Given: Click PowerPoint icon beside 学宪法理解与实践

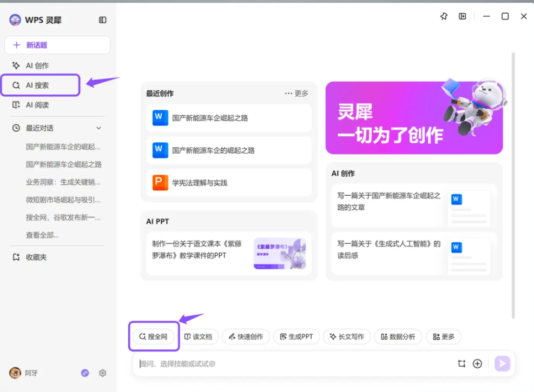Looking at the screenshot, I should tap(160, 183).
